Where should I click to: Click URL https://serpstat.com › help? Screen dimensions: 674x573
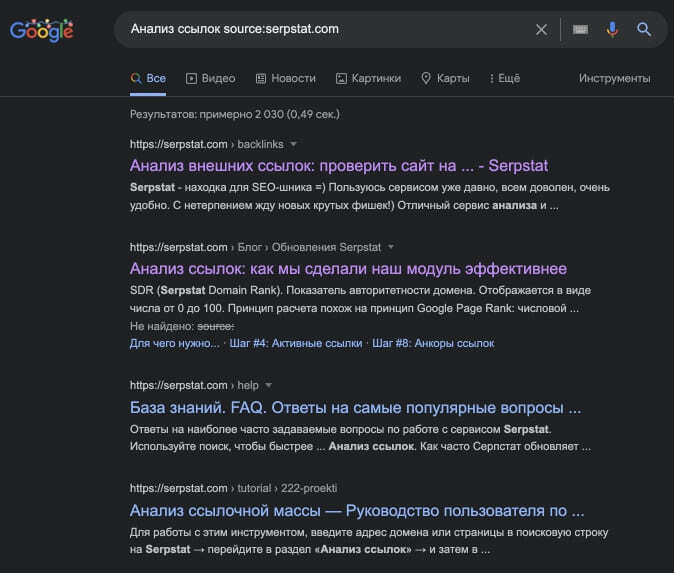pyautogui.click(x=194, y=385)
